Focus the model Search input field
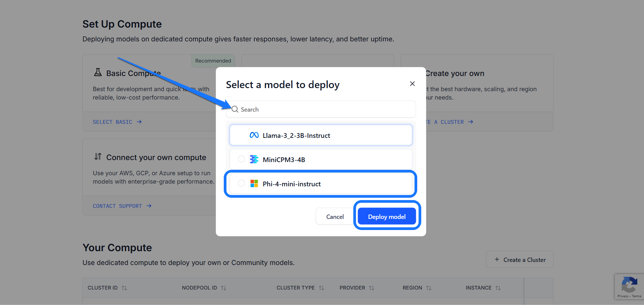644x305 pixels. pyautogui.click(x=321, y=109)
